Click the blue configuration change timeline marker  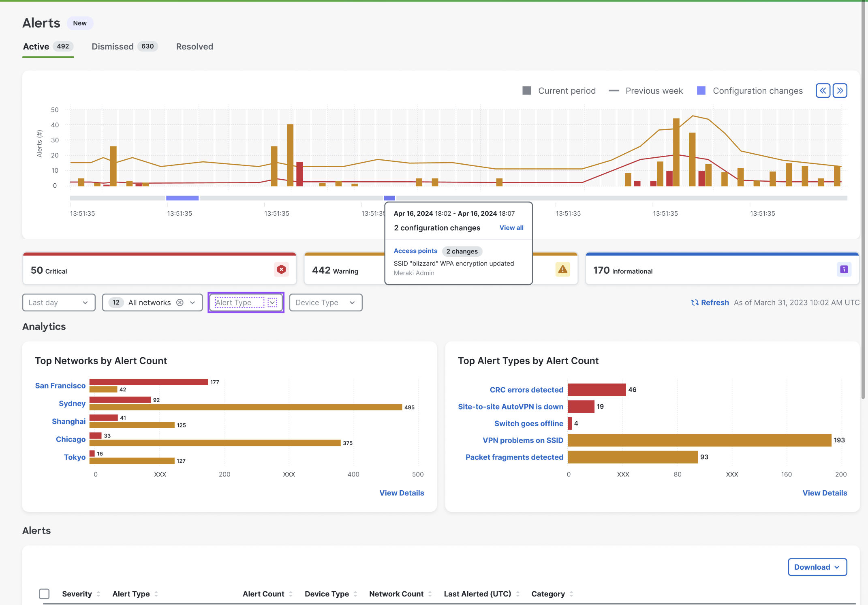182,198
